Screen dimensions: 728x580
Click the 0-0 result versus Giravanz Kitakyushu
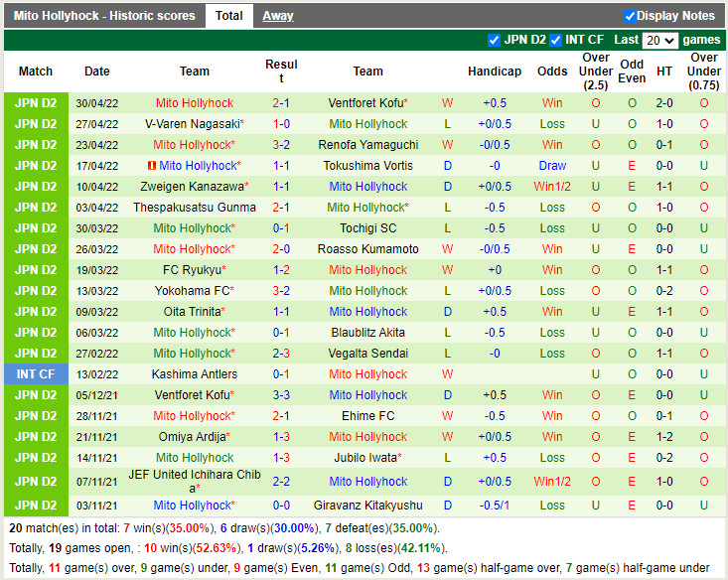point(281,506)
